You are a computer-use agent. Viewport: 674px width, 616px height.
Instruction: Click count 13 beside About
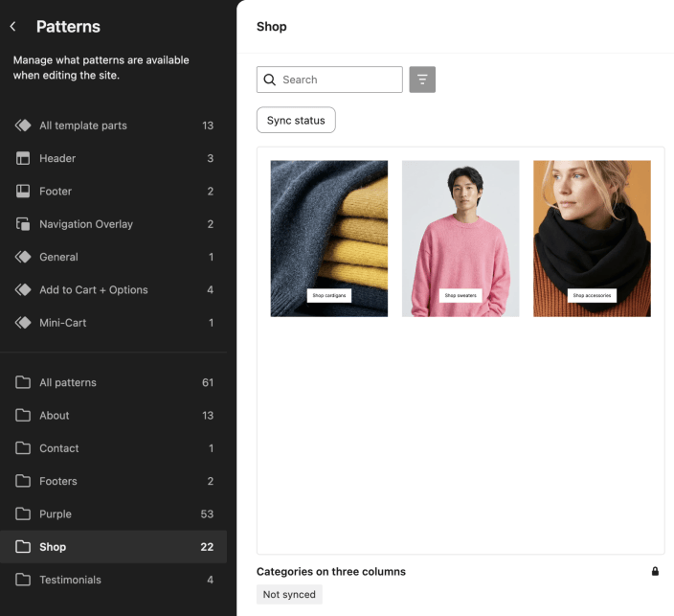coord(208,415)
